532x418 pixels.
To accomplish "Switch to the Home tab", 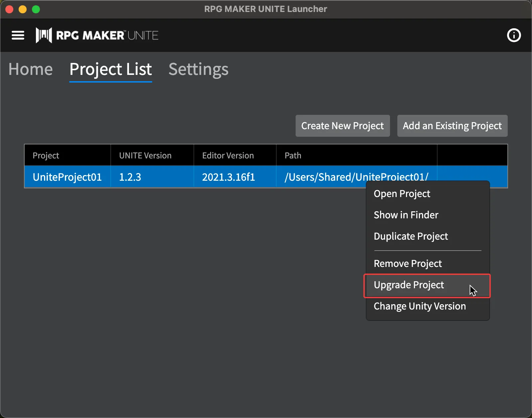I will click(x=31, y=70).
